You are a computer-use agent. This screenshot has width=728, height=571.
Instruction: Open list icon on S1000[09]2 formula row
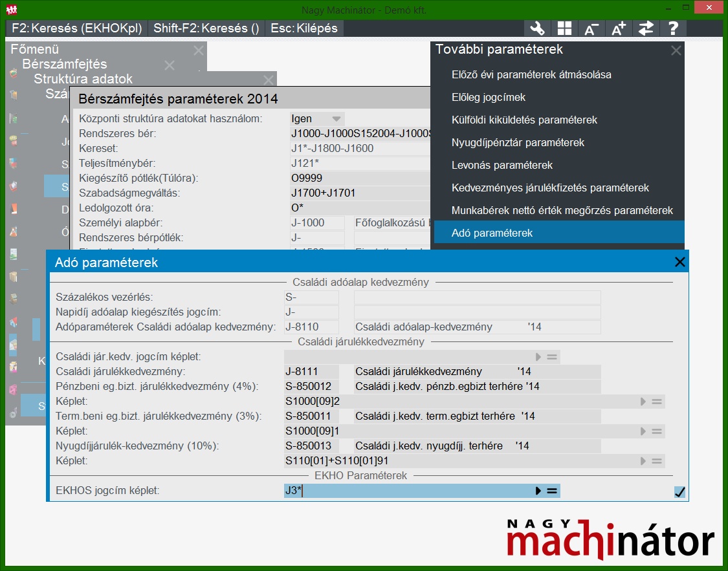point(657,402)
